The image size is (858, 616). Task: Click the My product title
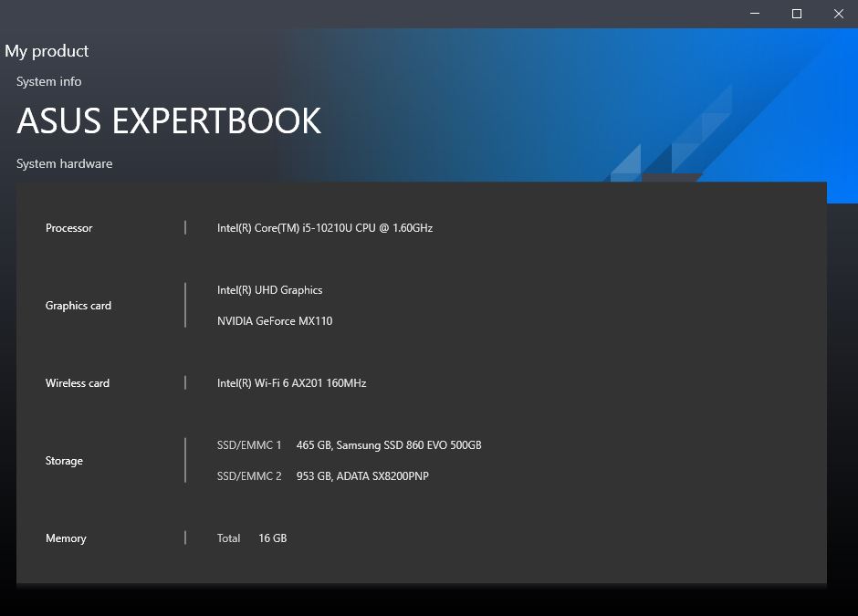point(47,51)
